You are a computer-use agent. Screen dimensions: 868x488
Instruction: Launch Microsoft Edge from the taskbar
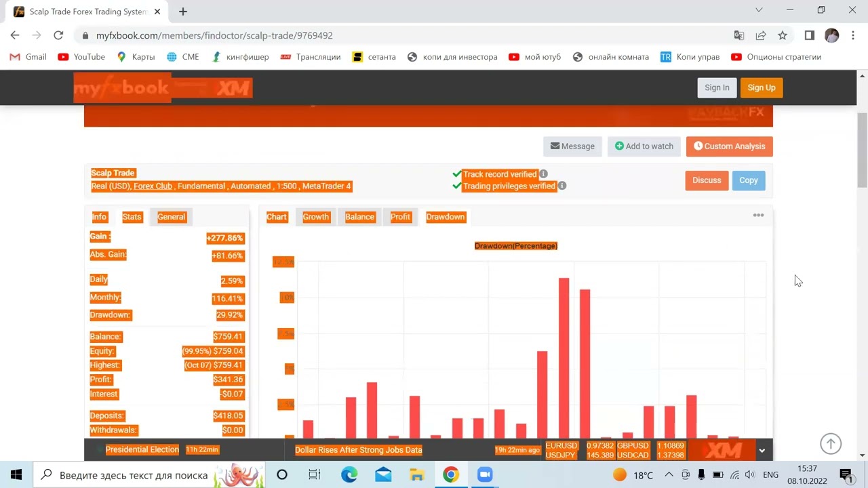pos(349,474)
